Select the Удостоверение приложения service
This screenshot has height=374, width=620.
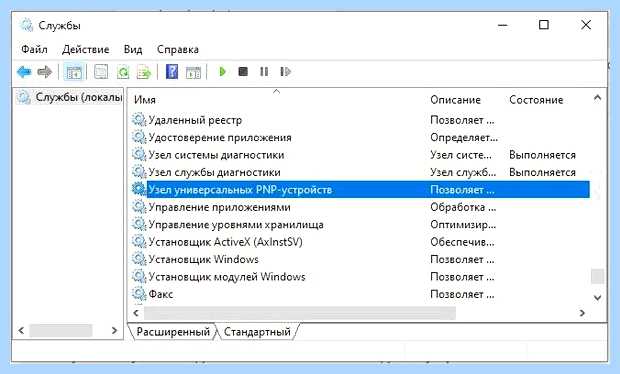click(220, 137)
